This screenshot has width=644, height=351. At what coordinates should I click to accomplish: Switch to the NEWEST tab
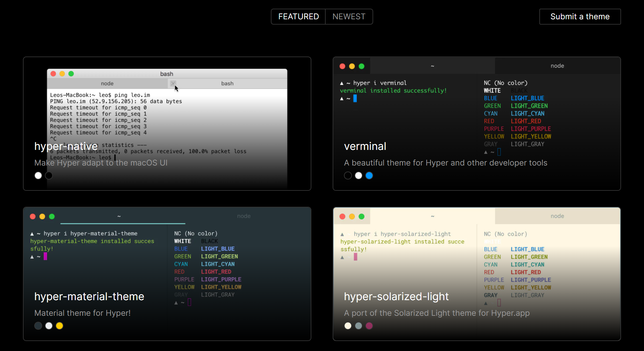[349, 17]
